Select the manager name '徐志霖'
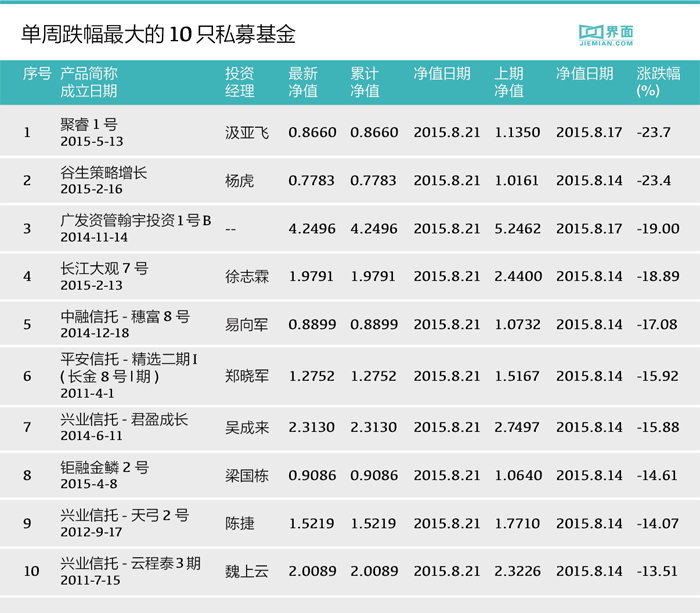This screenshot has height=613, width=700. pos(247,277)
